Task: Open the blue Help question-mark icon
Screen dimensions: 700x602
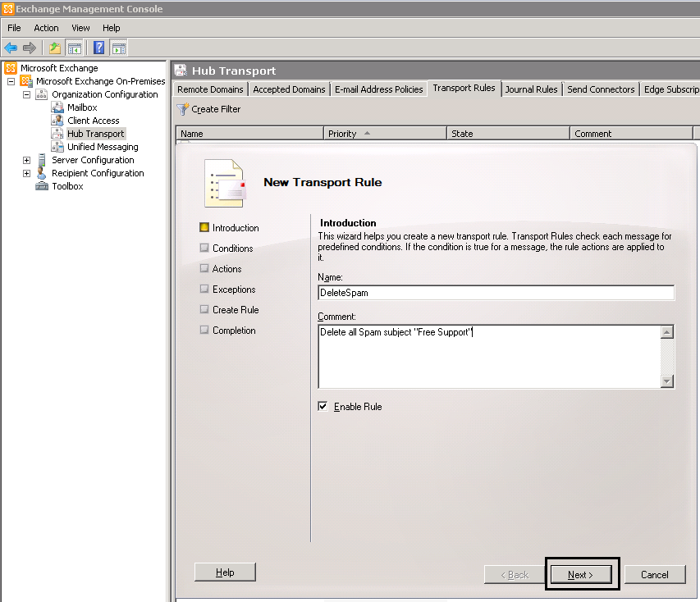Action: (99, 48)
